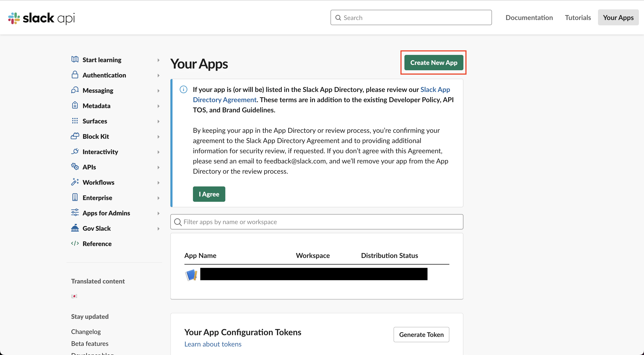The image size is (644, 355).
Task: Click the APIs gears icon
Action: tap(75, 166)
